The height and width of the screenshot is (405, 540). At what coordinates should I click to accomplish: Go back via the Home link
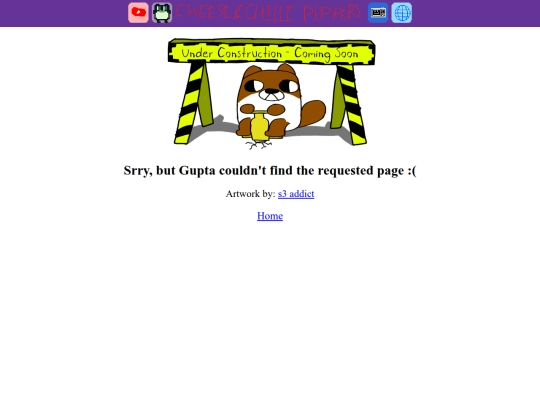(270, 216)
